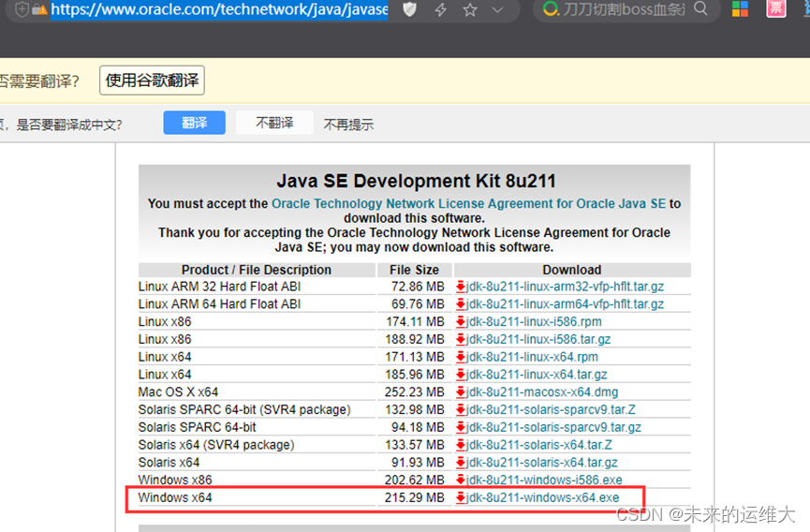The image size is (810, 532).
Task: Download jdk-8u211-windows-i586.exe
Action: [544, 480]
